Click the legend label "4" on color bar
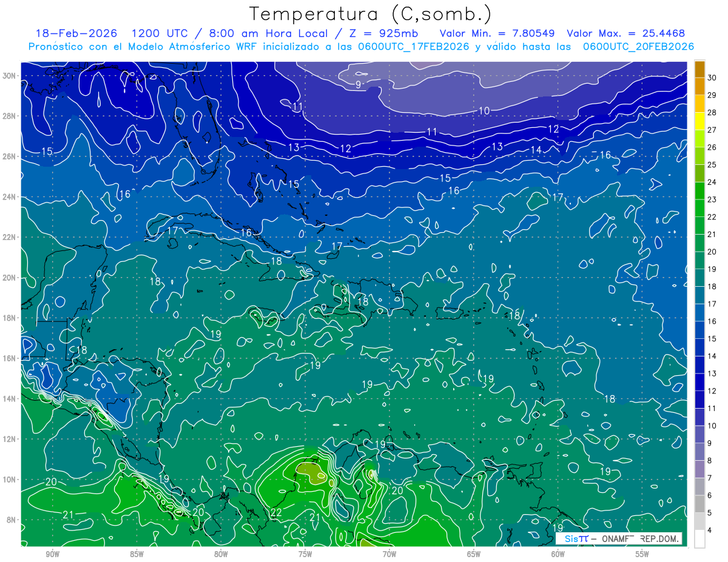Screen dimensions: 728x562 pos(710,530)
